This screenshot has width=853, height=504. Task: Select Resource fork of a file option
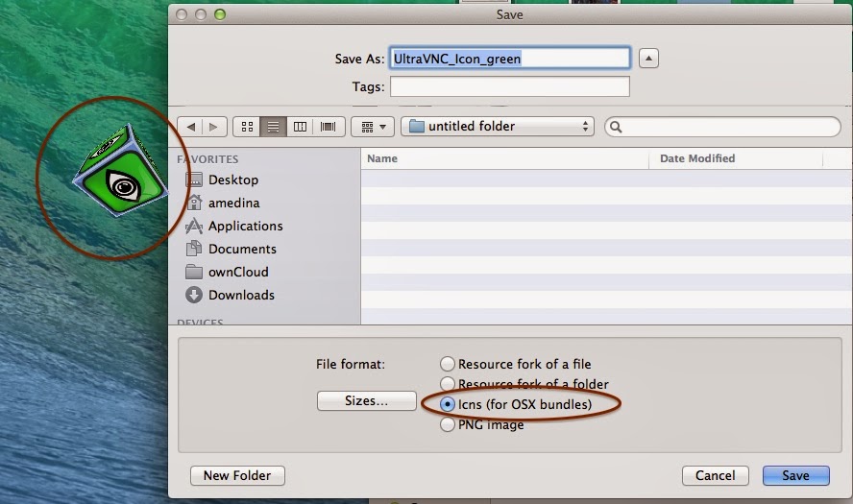[x=516, y=364]
